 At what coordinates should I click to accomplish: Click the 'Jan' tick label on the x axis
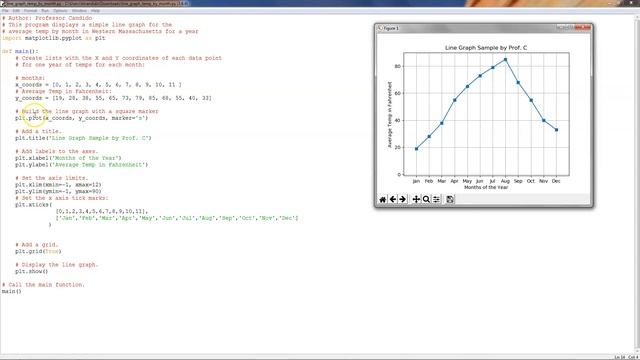tap(416, 181)
